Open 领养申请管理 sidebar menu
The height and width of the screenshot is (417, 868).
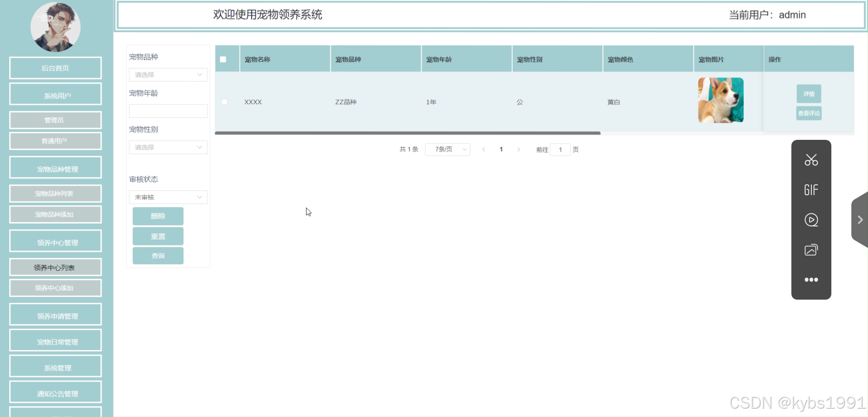coord(55,315)
